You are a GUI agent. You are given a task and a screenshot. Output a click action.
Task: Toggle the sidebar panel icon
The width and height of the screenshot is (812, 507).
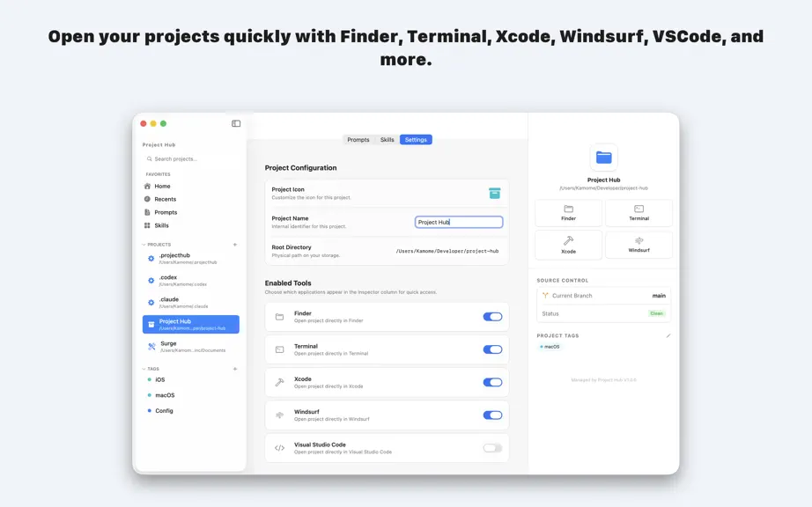tap(236, 123)
